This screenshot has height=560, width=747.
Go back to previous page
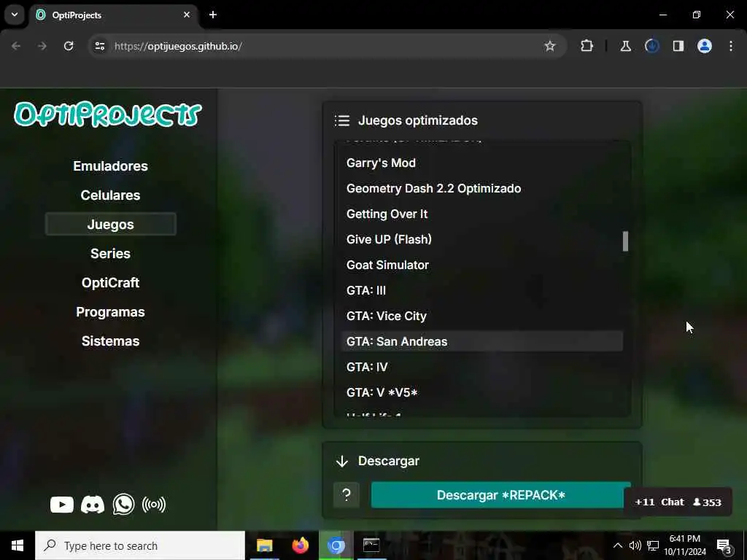16,46
